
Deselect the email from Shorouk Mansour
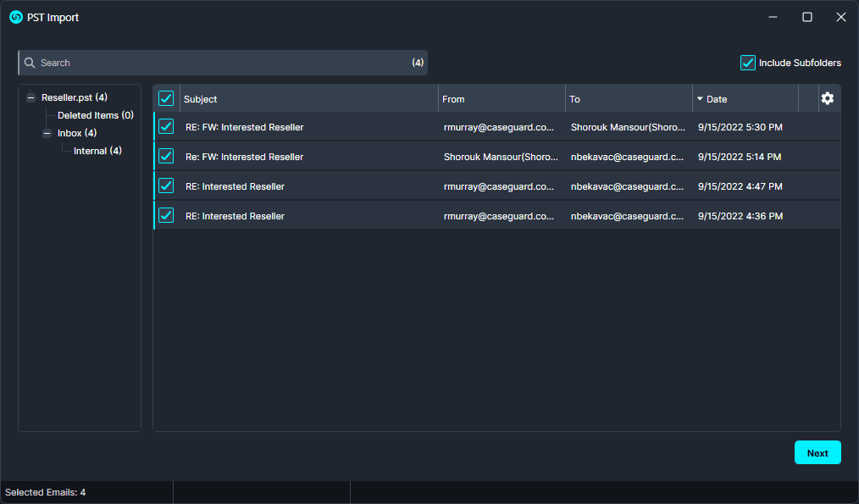coord(166,157)
